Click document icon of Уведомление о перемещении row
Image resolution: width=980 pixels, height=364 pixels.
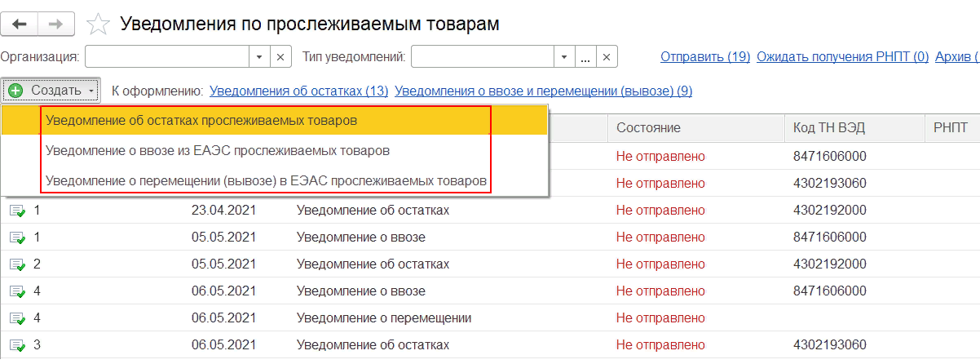(x=16, y=317)
